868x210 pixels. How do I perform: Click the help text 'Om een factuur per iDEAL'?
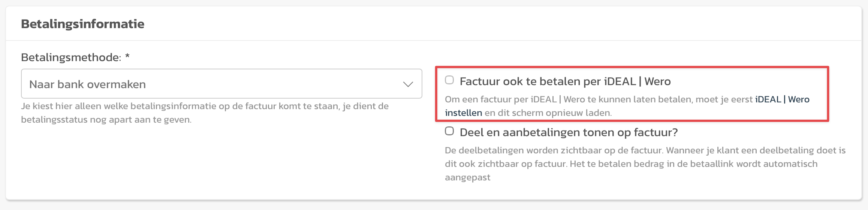coord(599,99)
